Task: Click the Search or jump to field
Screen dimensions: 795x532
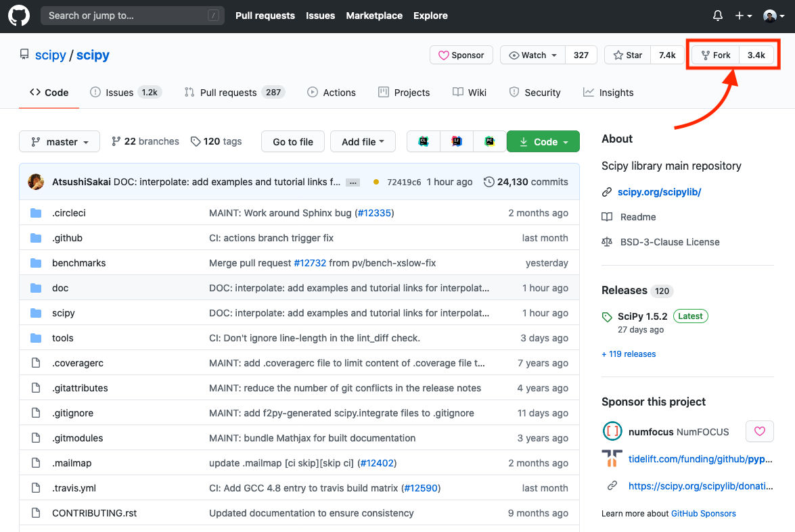Action: [x=133, y=16]
